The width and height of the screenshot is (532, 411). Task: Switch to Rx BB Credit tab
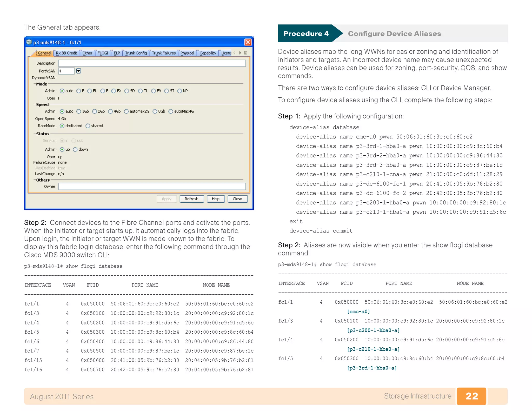[66, 53]
